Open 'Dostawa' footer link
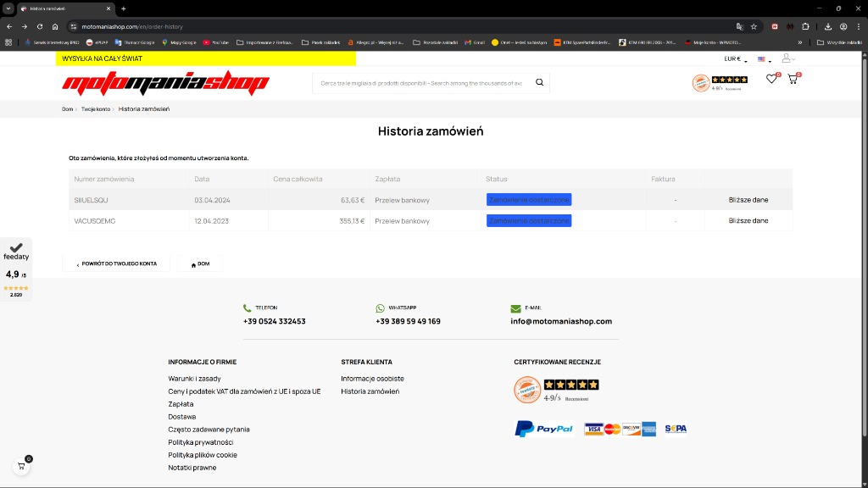The image size is (868, 488). (181, 417)
